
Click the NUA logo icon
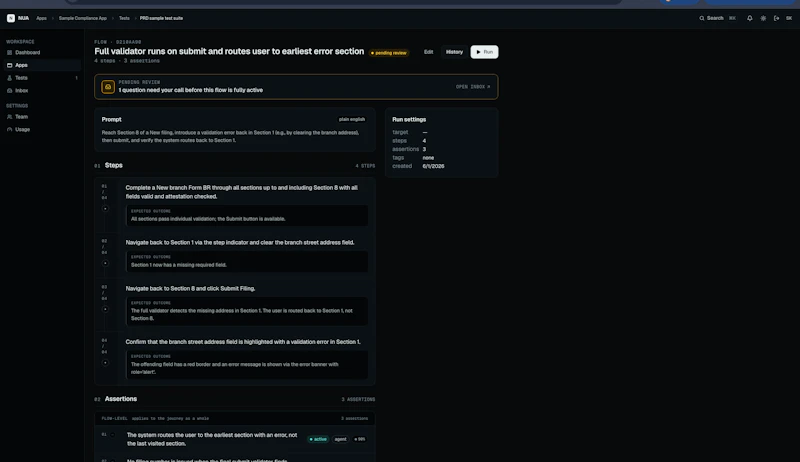pyautogui.click(x=11, y=18)
